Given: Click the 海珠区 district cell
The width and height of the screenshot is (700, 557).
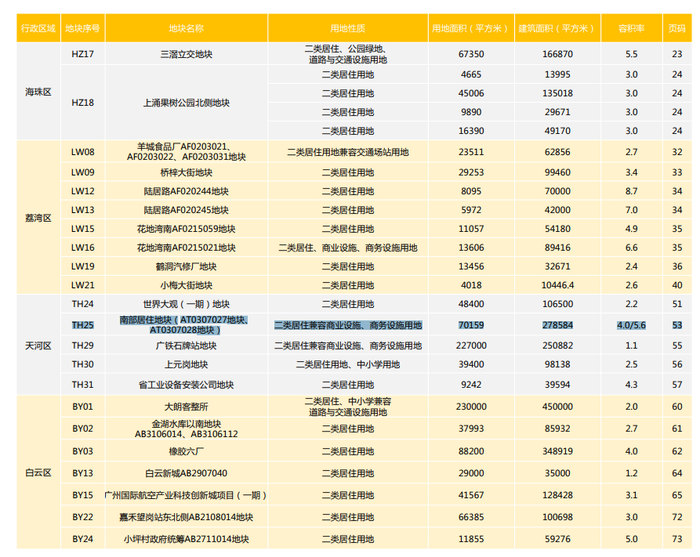Looking at the screenshot, I should pyautogui.click(x=38, y=92).
